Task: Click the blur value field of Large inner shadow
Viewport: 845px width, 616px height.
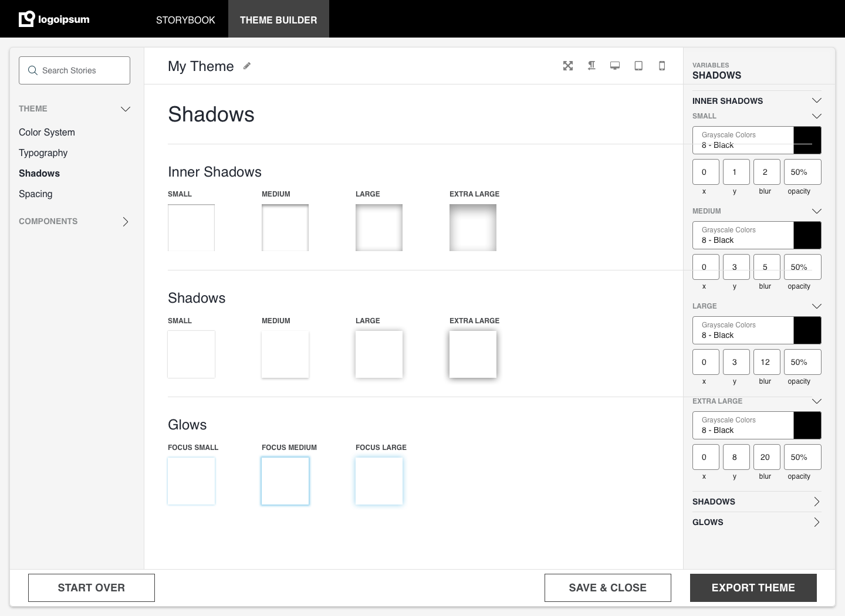Action: click(x=766, y=362)
